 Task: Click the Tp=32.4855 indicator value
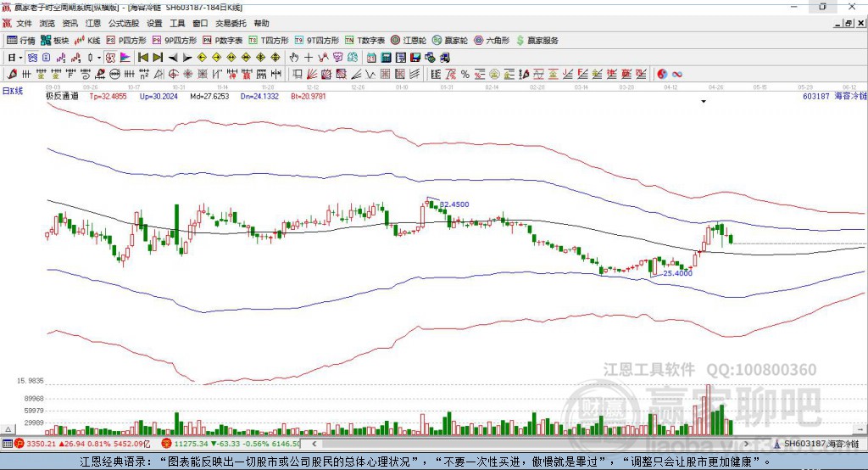pyautogui.click(x=108, y=96)
